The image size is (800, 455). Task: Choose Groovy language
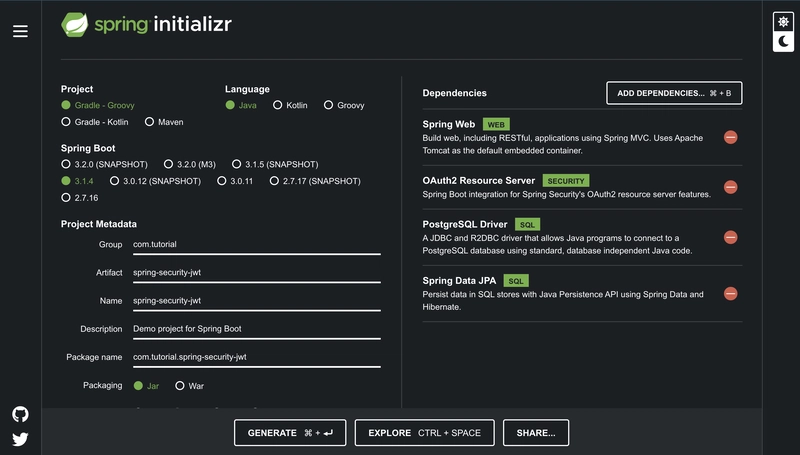(x=344, y=105)
